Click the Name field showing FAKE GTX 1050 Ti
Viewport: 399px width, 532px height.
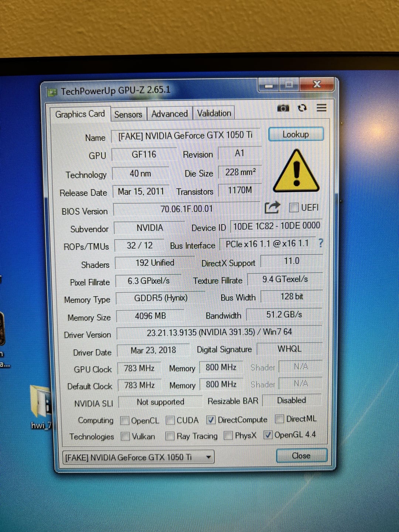[x=185, y=136]
